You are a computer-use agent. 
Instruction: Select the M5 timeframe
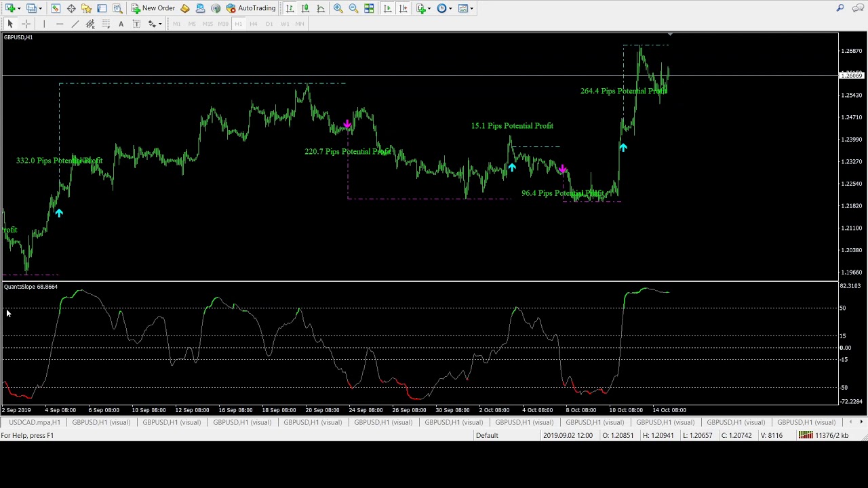(x=192, y=24)
